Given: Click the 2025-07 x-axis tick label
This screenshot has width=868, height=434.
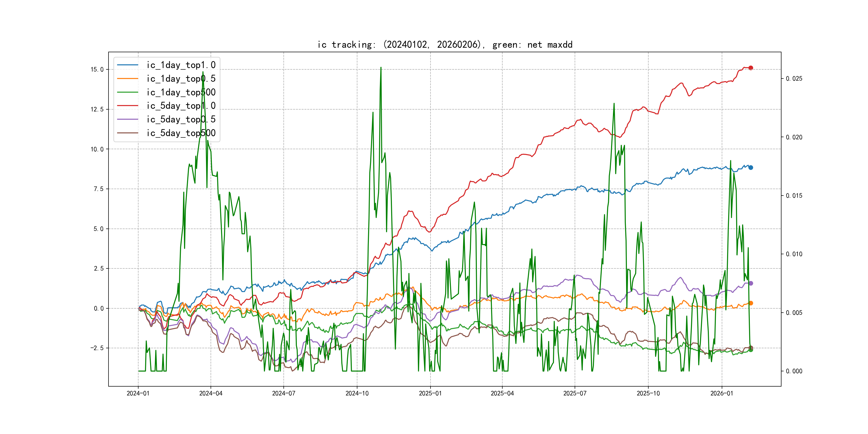Looking at the screenshot, I should (x=575, y=393).
